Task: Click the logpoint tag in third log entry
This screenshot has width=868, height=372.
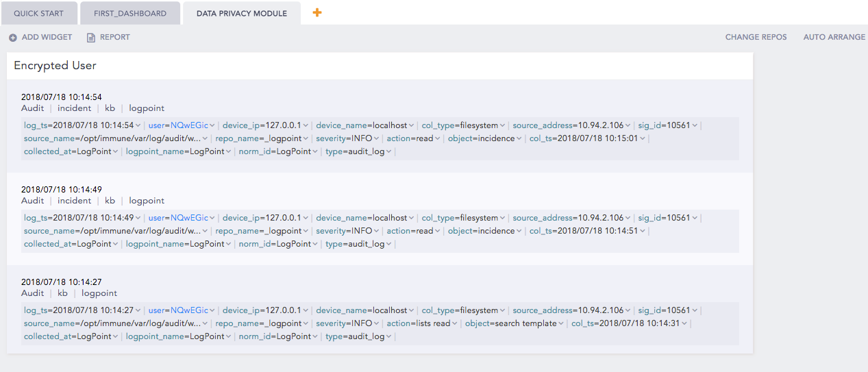Action: tap(99, 293)
